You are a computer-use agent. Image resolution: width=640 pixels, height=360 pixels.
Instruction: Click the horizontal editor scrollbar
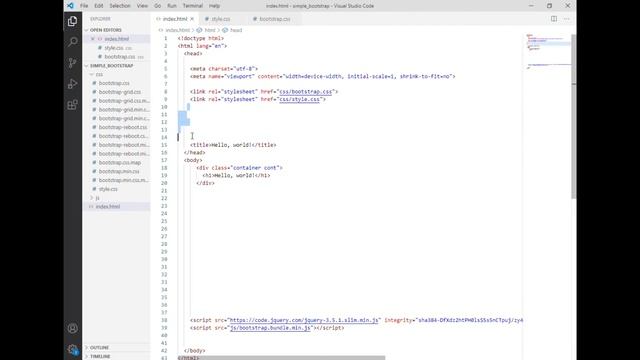(281, 358)
